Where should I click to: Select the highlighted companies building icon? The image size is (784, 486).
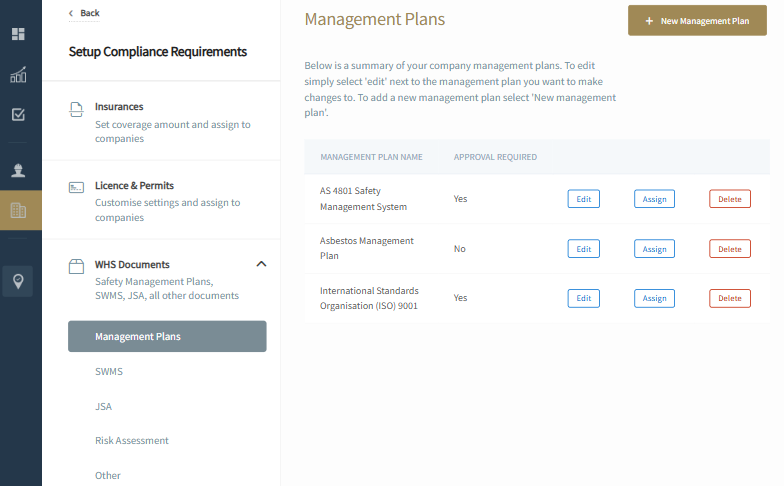click(18, 210)
